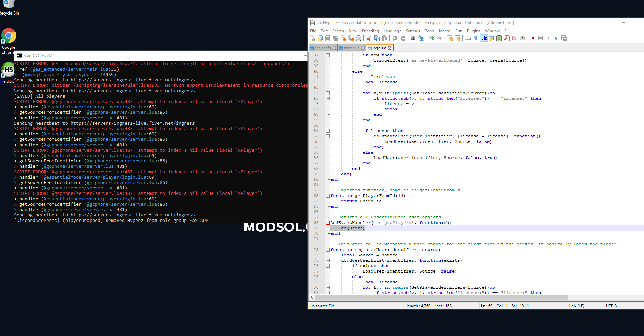This screenshot has width=644, height=336.
Task: Open the Macro menu
Action: [445, 31]
